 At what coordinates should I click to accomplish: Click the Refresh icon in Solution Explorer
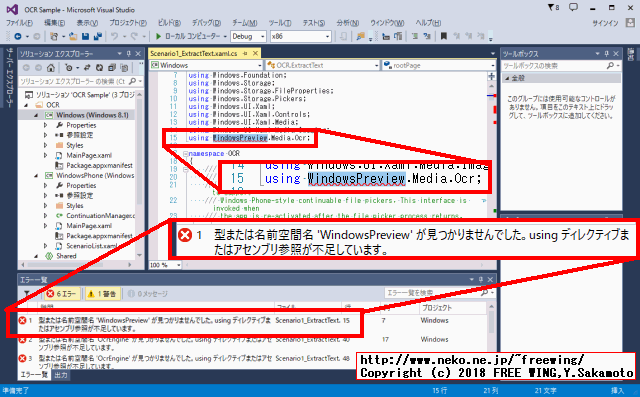click(99, 68)
